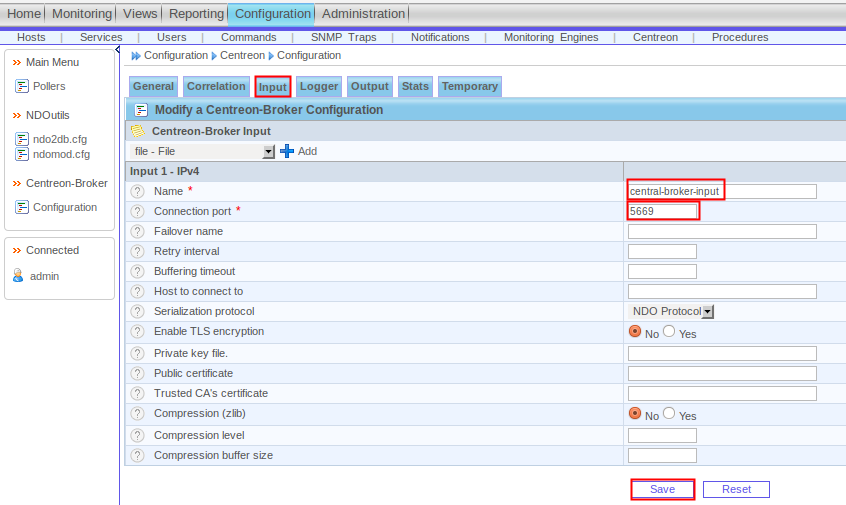Screen dimensions: 846x505
Task: Open Procedures submenu link
Action: coord(740,37)
